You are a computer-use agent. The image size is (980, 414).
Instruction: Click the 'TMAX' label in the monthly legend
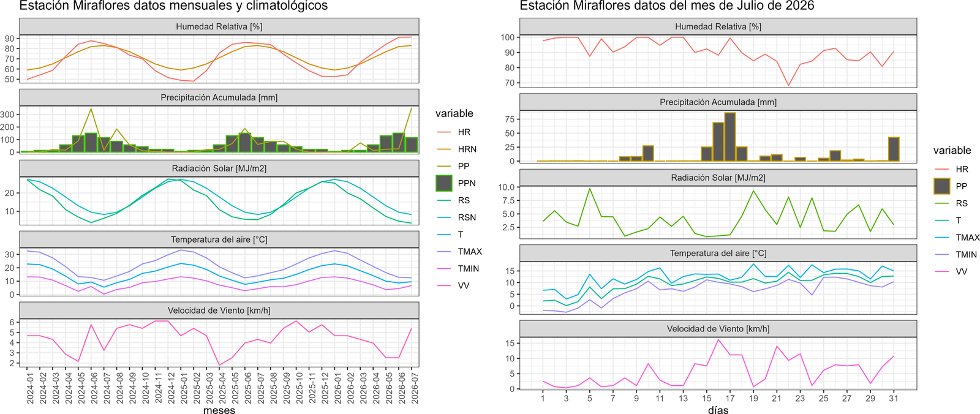(470, 252)
